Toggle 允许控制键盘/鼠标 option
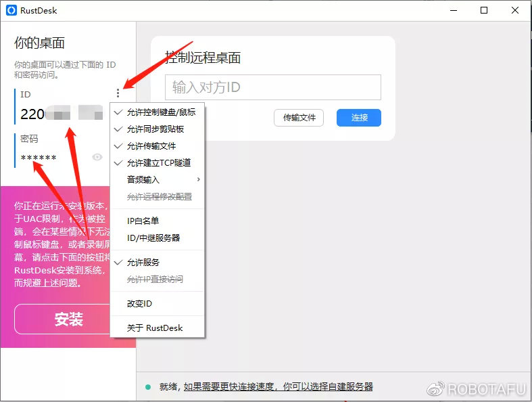The image size is (532, 402). pyautogui.click(x=161, y=112)
